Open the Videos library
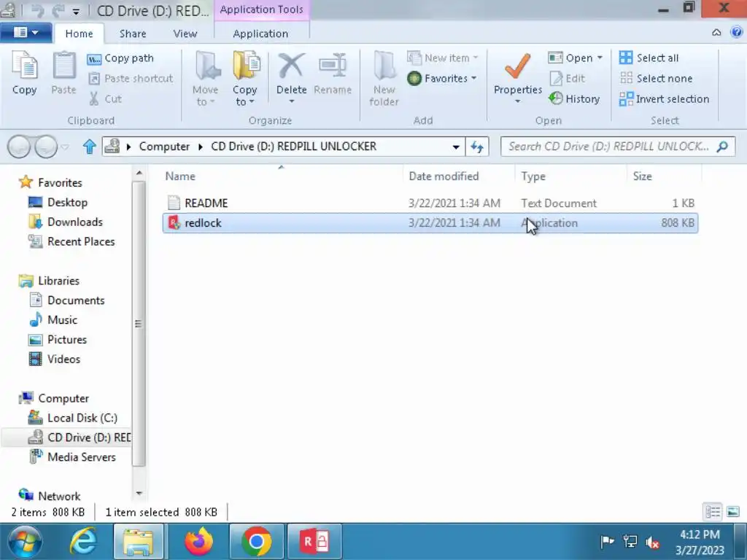Screen dimensions: 747x560 coord(55,359)
